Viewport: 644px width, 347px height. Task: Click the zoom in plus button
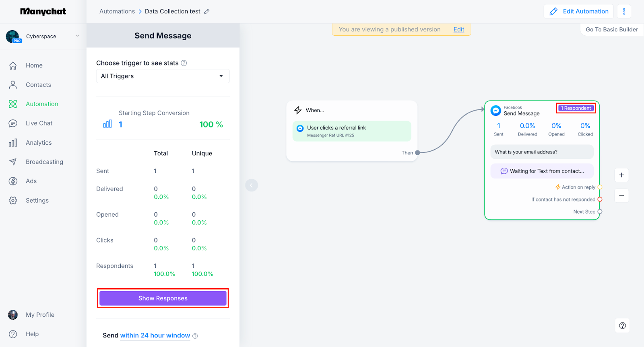[621, 175]
